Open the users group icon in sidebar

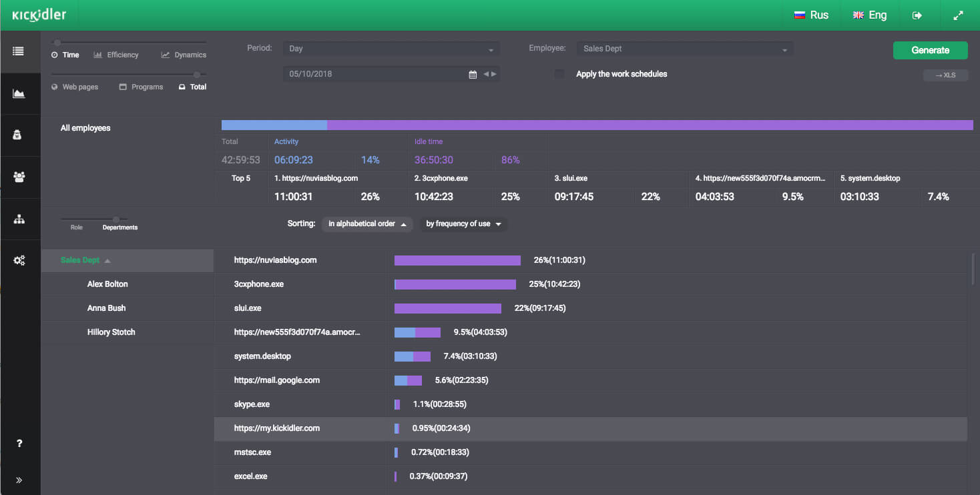19,177
